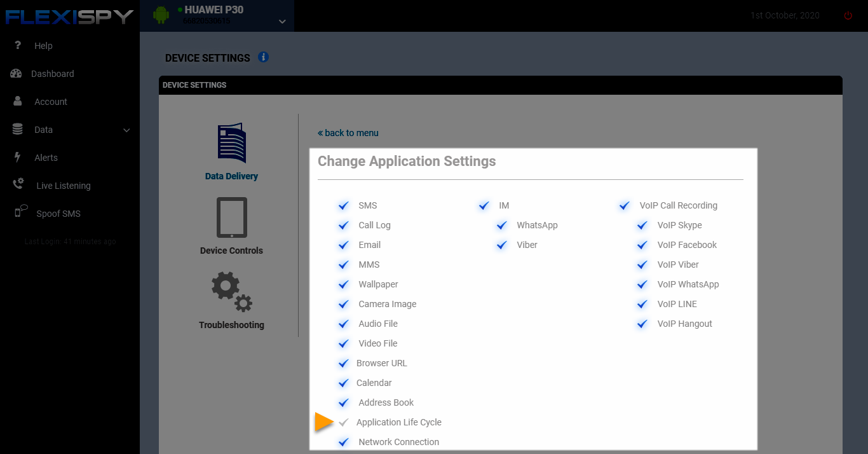Image resolution: width=868 pixels, height=454 pixels.
Task: Click the Last Login status text
Action: coord(70,242)
